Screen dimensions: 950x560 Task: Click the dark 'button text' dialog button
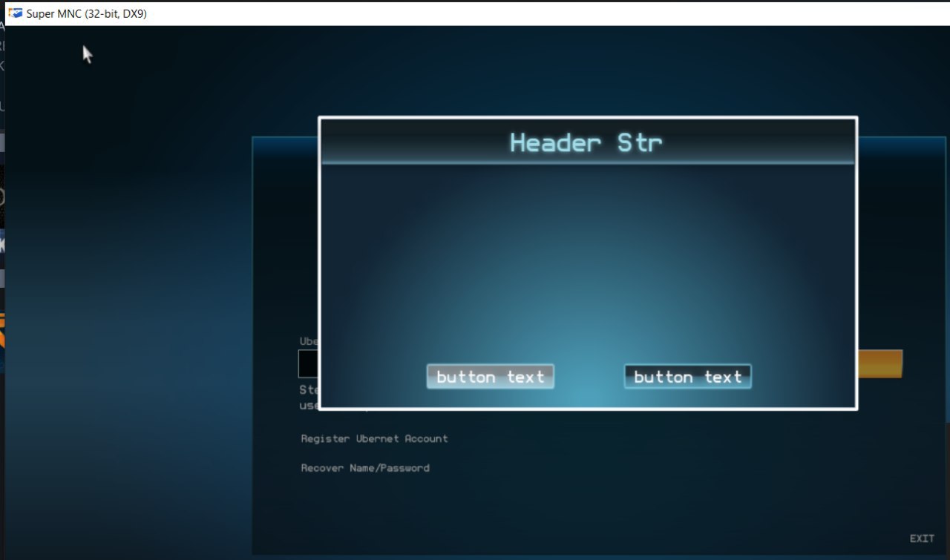688,377
